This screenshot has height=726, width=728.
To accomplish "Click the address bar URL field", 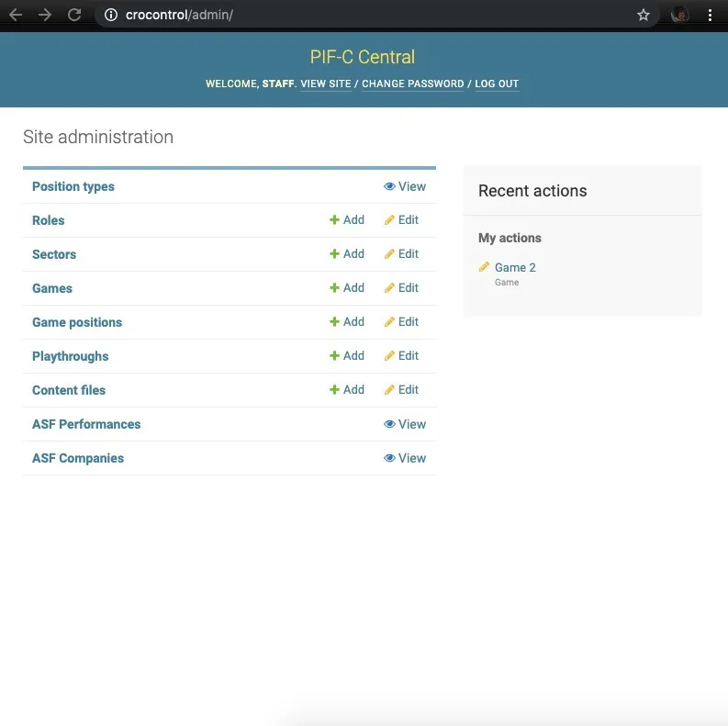I will (x=367, y=15).
